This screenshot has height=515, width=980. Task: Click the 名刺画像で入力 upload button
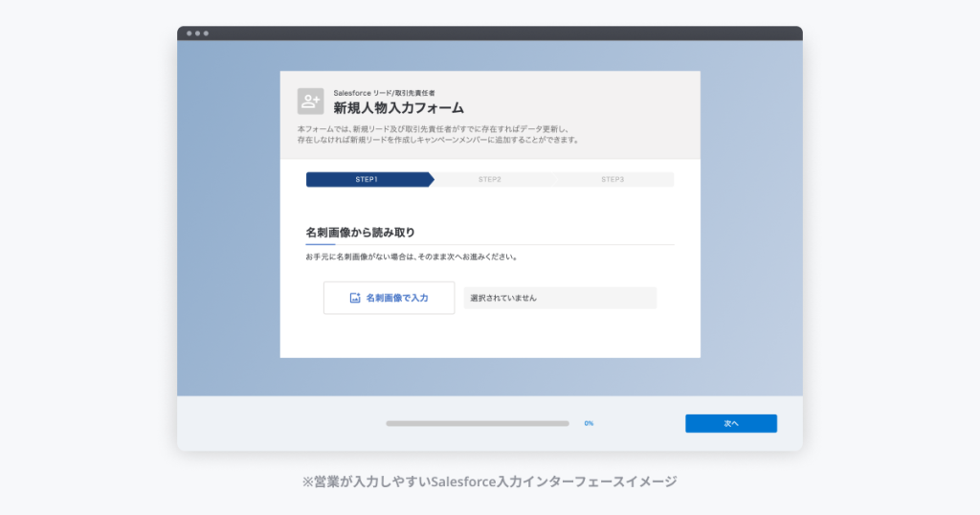point(389,298)
